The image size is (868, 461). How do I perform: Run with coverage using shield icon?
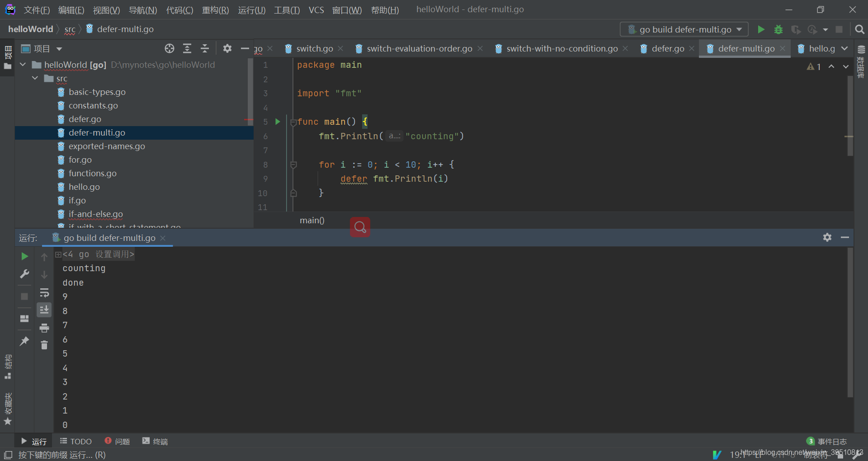(796, 29)
